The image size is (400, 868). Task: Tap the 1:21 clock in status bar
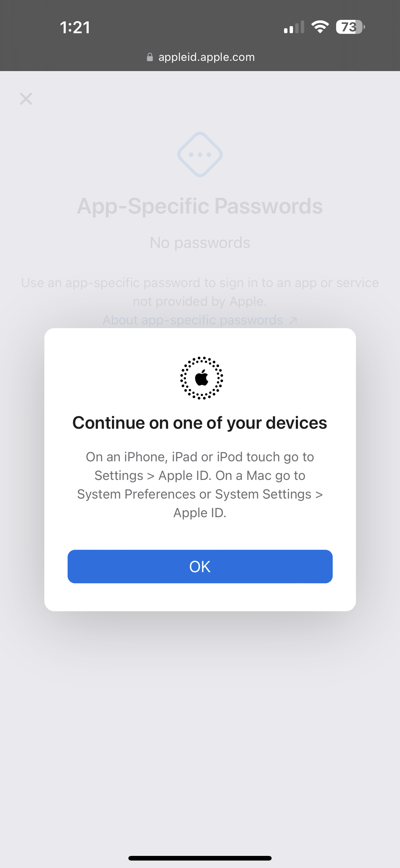[x=75, y=27]
